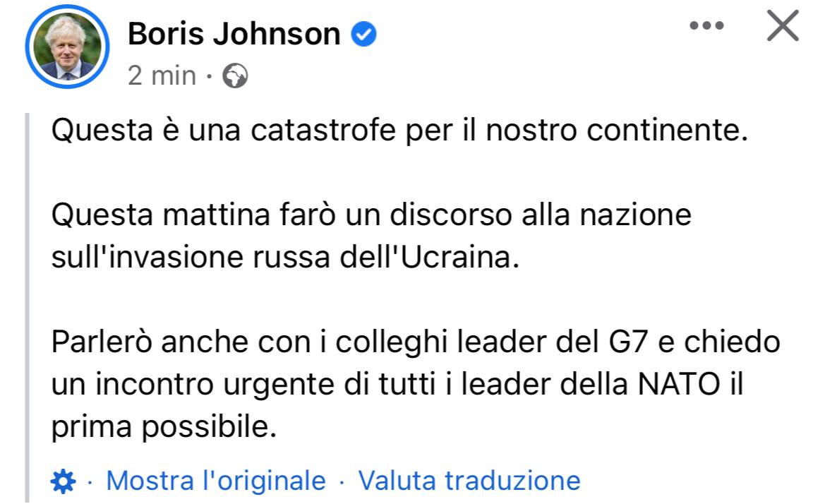Screen dimensions: 825x504
Task: Click the Boris Johnson name
Action: click(x=234, y=34)
